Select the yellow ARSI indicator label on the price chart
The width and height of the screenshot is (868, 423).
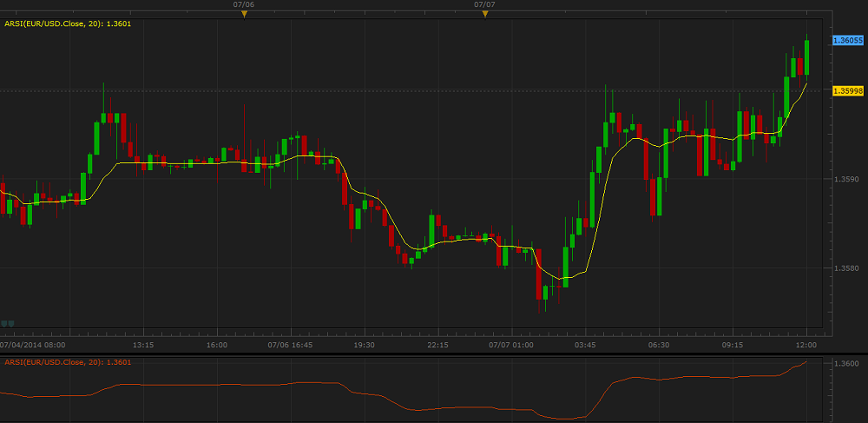(x=68, y=23)
